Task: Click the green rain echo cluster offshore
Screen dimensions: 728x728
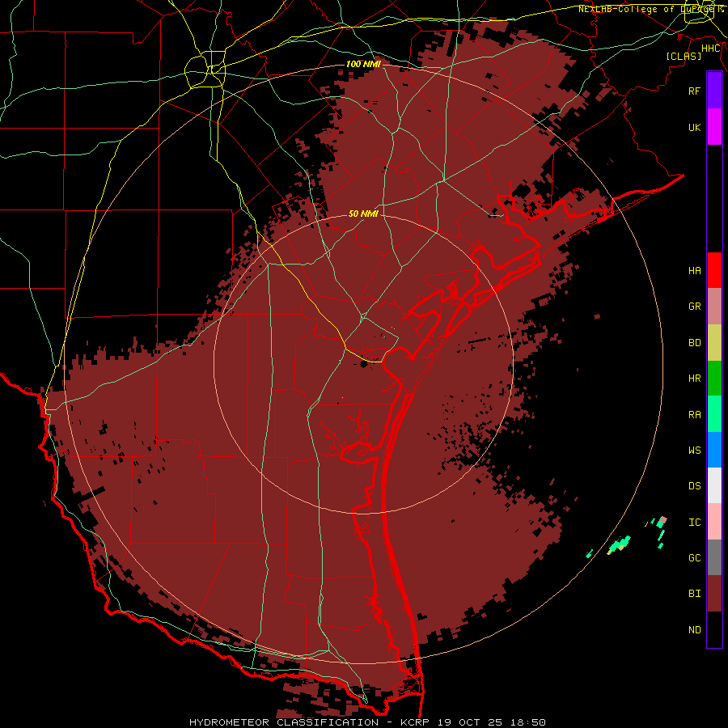Action: pos(620,544)
